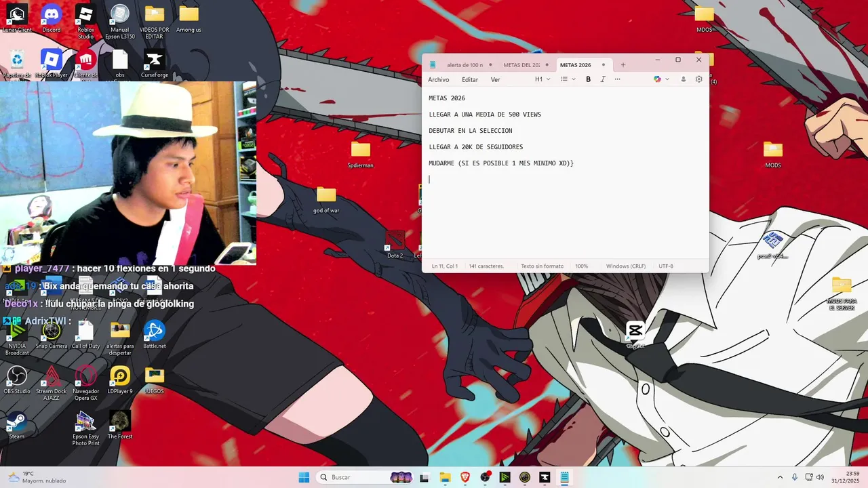Open the NVIDIA Broadcast shortcut

click(x=17, y=338)
